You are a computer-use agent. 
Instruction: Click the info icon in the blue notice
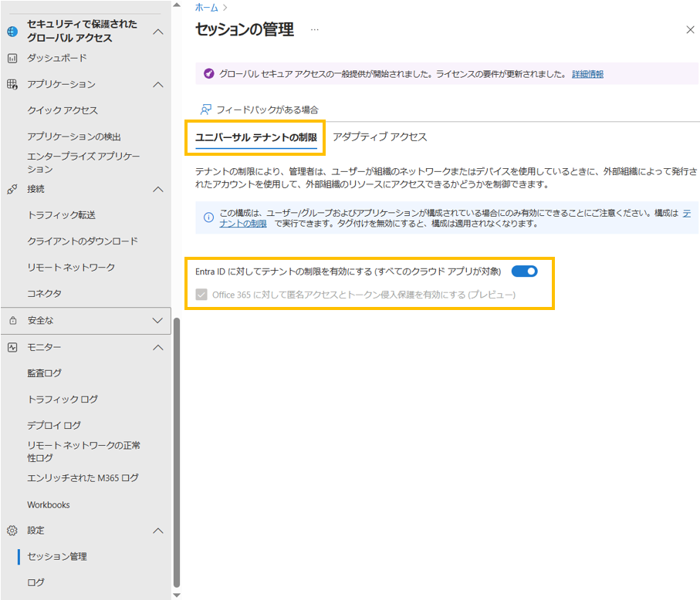(208, 217)
